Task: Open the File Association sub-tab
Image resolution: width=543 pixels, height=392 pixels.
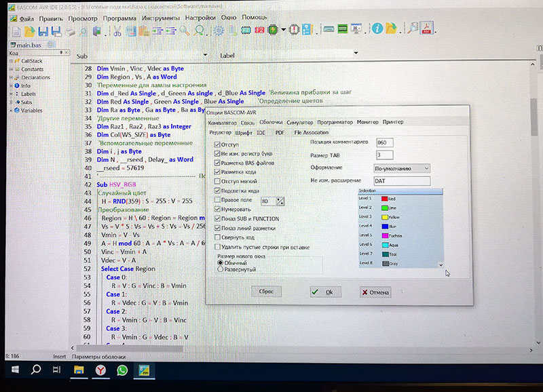Action: [311, 132]
